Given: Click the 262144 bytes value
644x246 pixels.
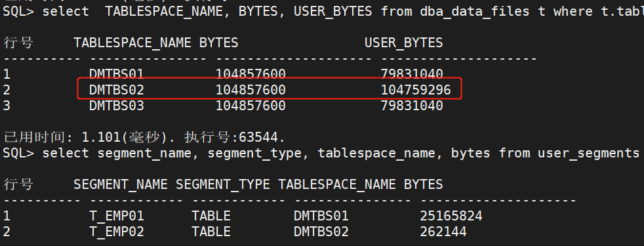Looking at the screenshot, I should [443, 232].
